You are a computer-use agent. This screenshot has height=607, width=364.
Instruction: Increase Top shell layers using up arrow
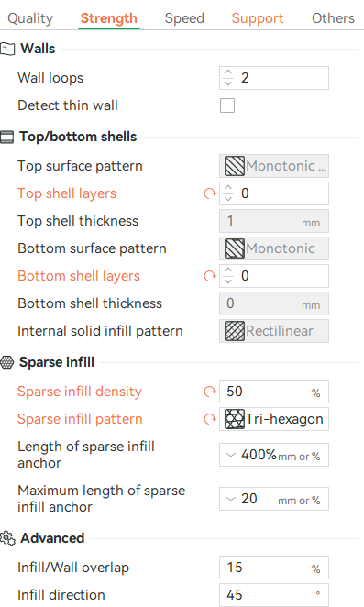pos(228,188)
